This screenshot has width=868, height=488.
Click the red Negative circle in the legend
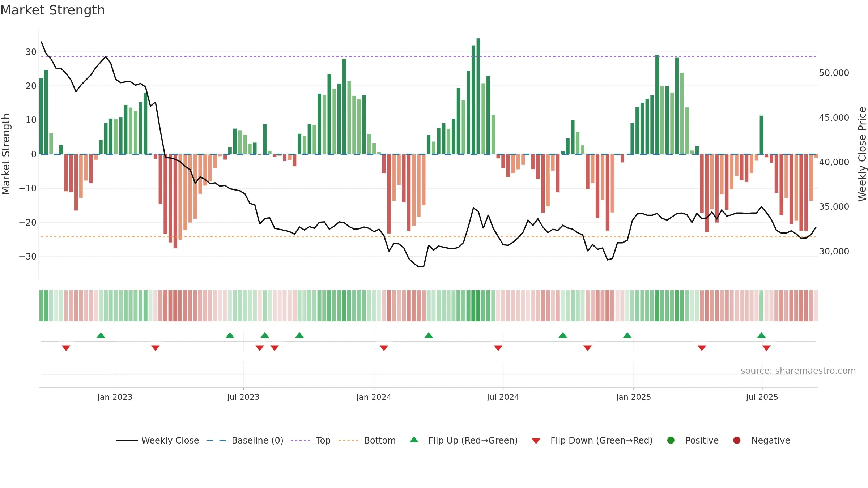(x=737, y=440)
